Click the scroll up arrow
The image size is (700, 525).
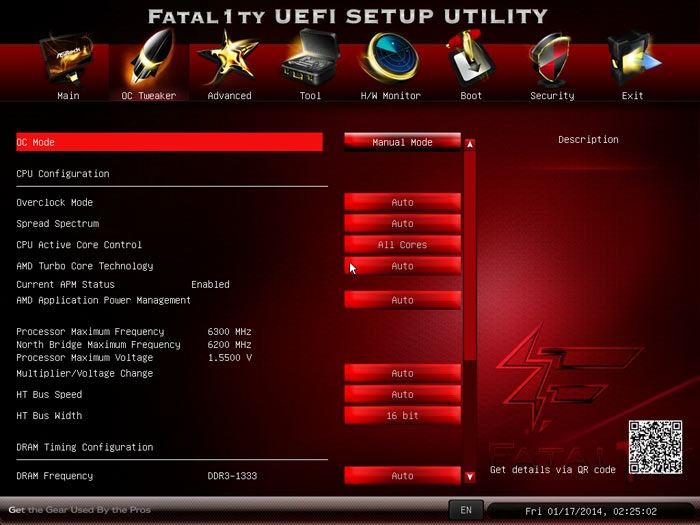coord(470,144)
